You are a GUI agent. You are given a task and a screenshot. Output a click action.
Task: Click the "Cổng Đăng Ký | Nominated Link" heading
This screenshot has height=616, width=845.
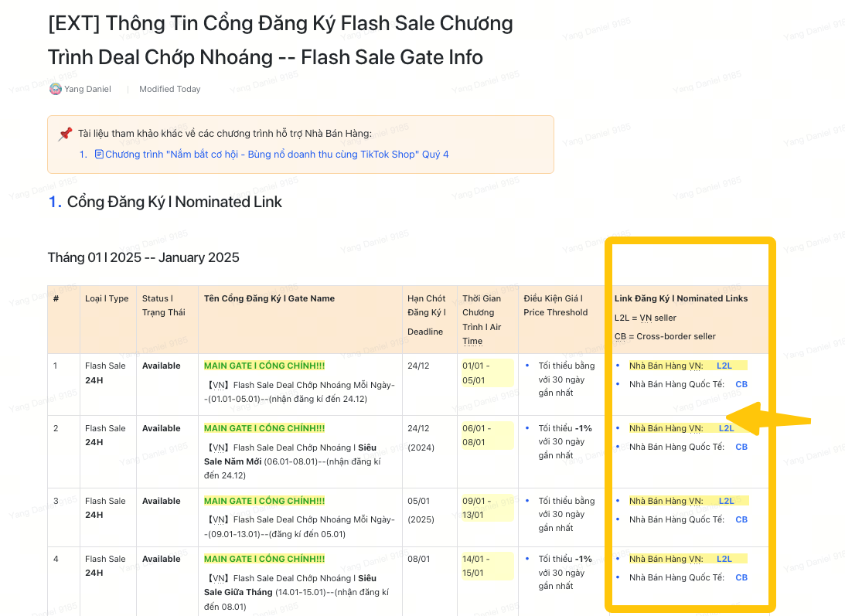[174, 202]
